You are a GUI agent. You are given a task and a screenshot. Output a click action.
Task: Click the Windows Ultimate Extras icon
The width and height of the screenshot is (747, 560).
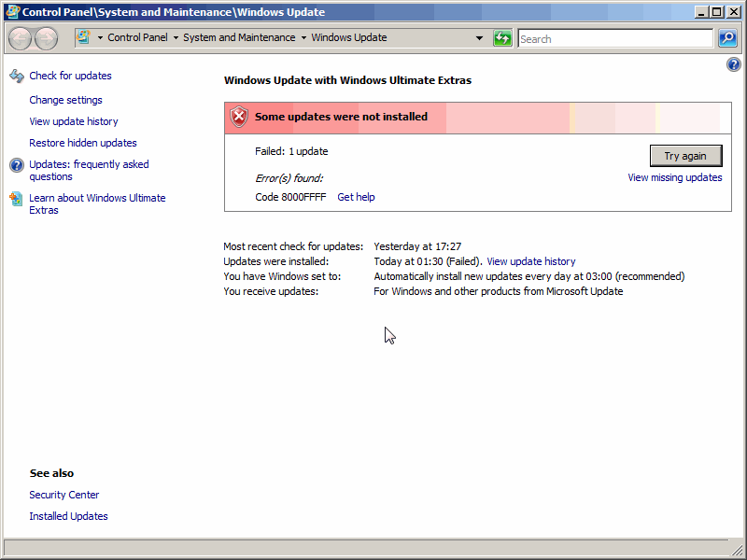pyautogui.click(x=16, y=199)
